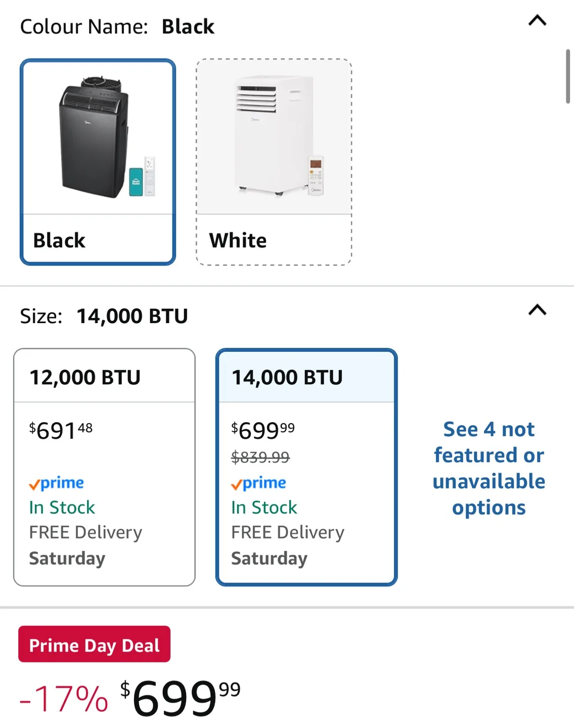Select the Black colour option
The width and height of the screenshot is (574, 728).
pyautogui.click(x=59, y=241)
